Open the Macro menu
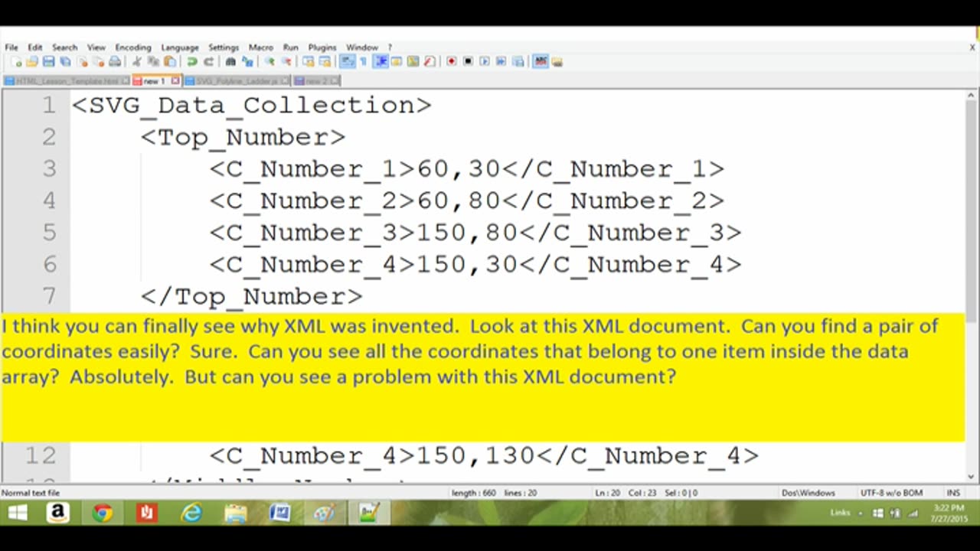This screenshot has height=551, width=980. (261, 47)
